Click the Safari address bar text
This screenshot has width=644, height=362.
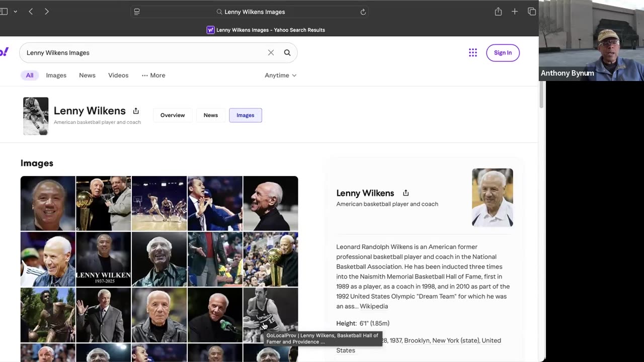coord(255,12)
